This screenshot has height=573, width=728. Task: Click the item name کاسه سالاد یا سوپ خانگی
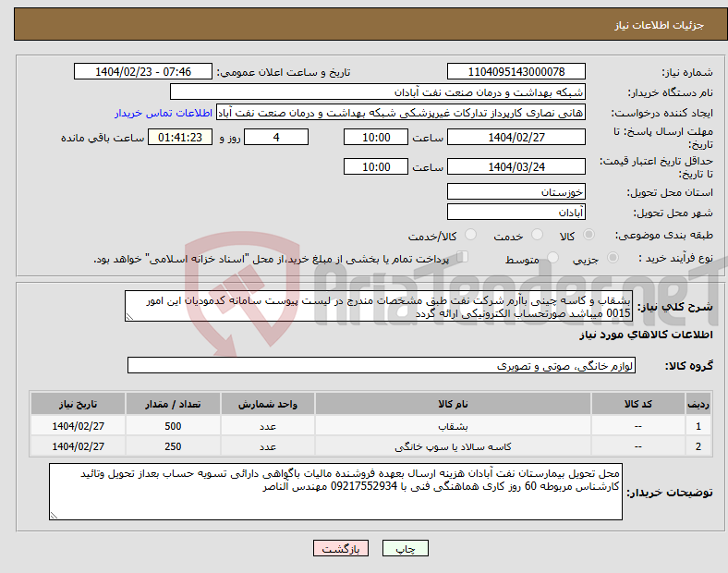coord(453,446)
